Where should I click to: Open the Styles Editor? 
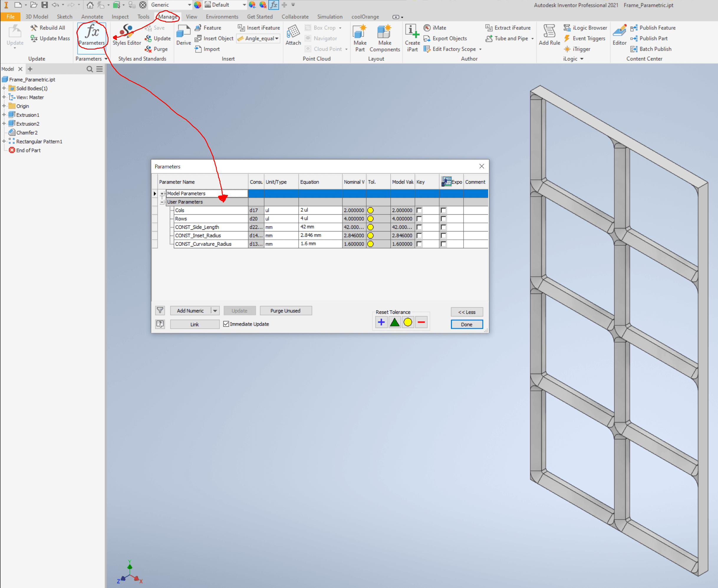(127, 35)
